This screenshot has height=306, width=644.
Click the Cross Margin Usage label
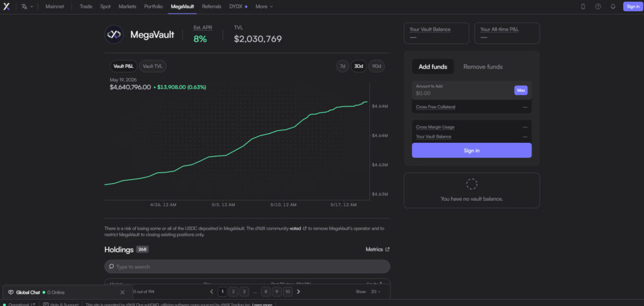[435, 127]
